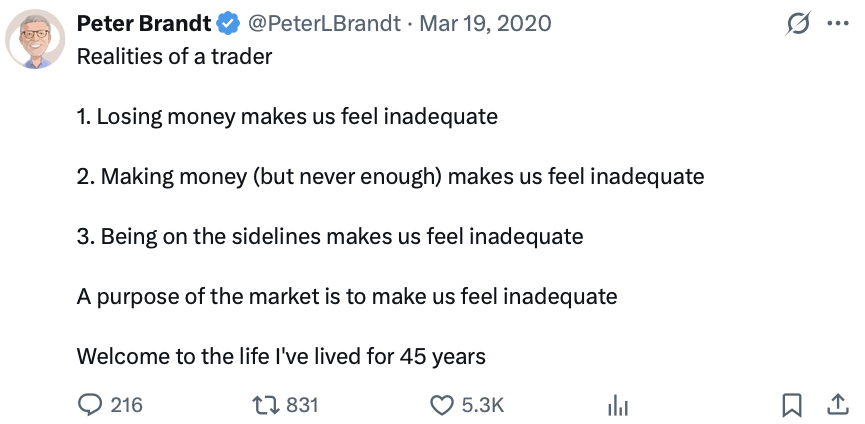Click the "Realities of a trader" line
The height and width of the screenshot is (424, 865).
174,56
